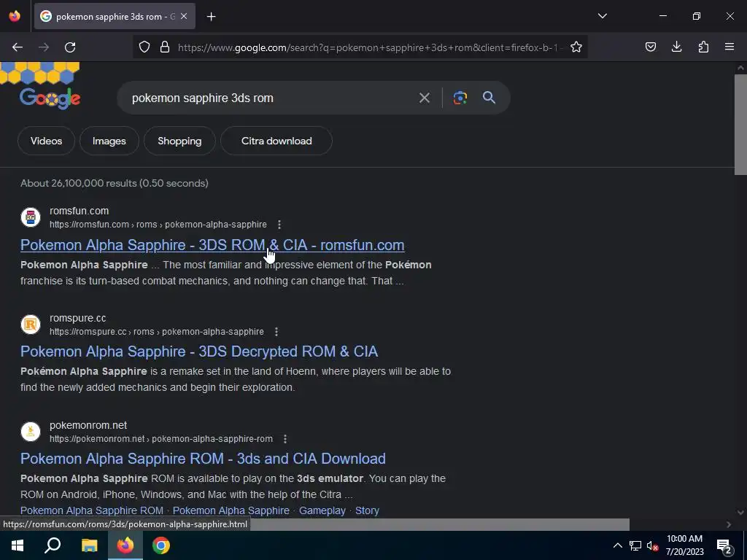Open a new tab with the plus button

[x=211, y=17]
